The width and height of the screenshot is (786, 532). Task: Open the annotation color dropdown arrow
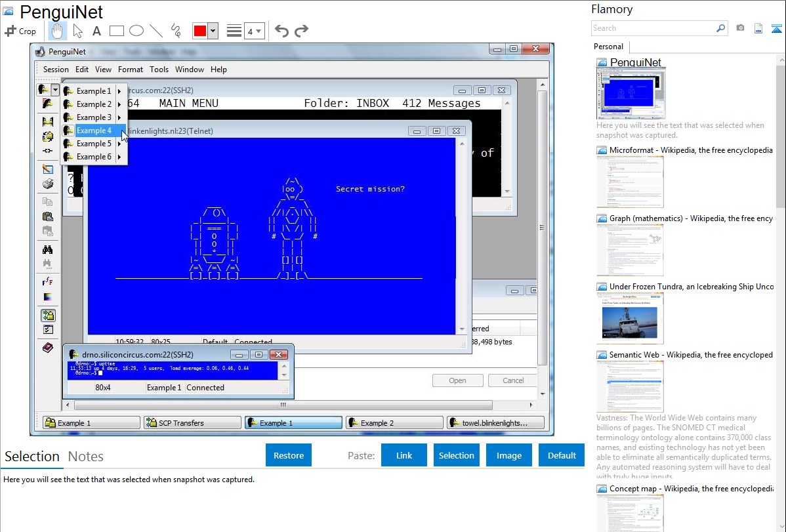coord(213,31)
